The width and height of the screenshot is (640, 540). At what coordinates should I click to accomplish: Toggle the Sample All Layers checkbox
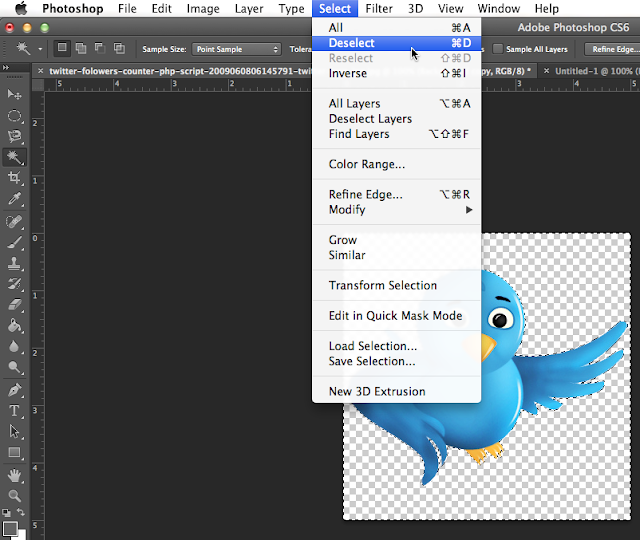[x=498, y=49]
